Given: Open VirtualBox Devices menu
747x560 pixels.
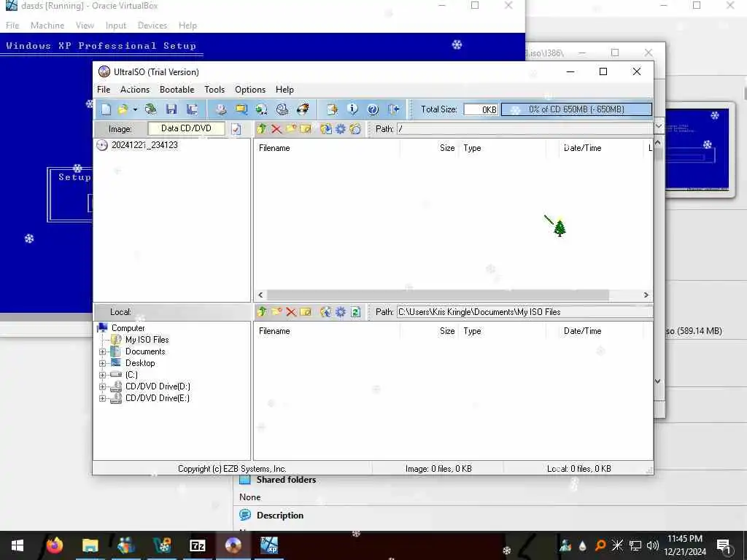Looking at the screenshot, I should (x=152, y=26).
